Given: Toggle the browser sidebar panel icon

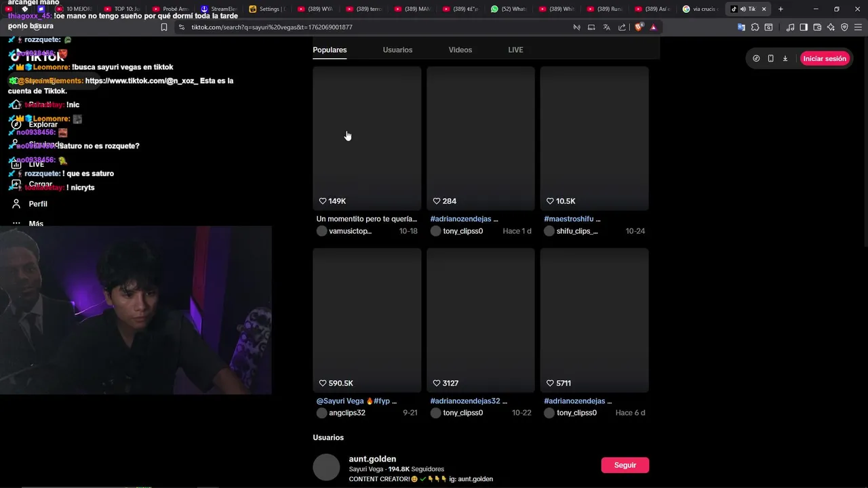Looking at the screenshot, I should [x=804, y=27].
